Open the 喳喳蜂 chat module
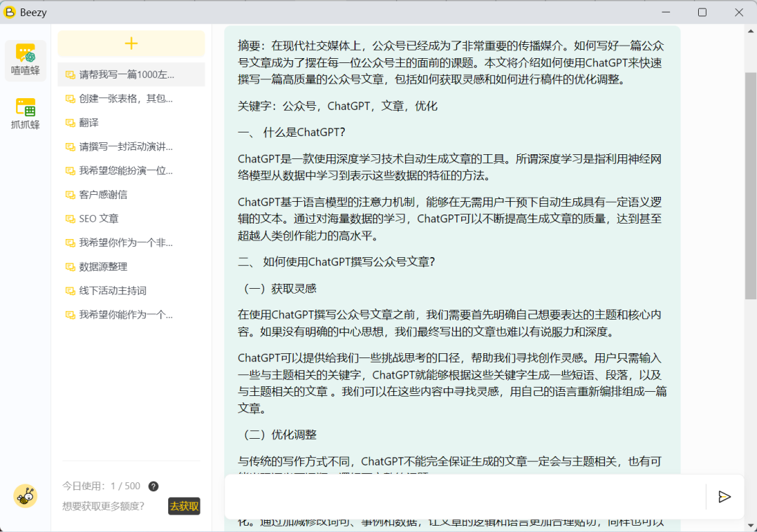This screenshot has height=532, width=757. pyautogui.click(x=26, y=60)
